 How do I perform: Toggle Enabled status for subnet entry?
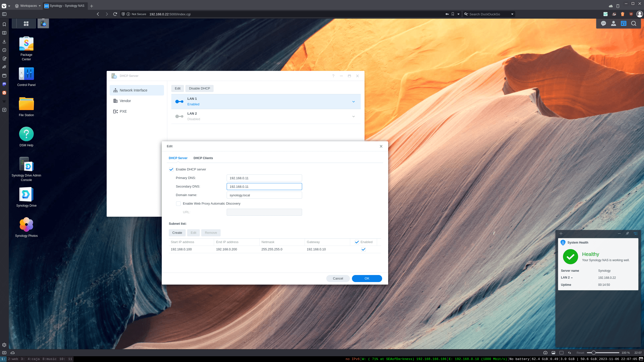[364, 249]
